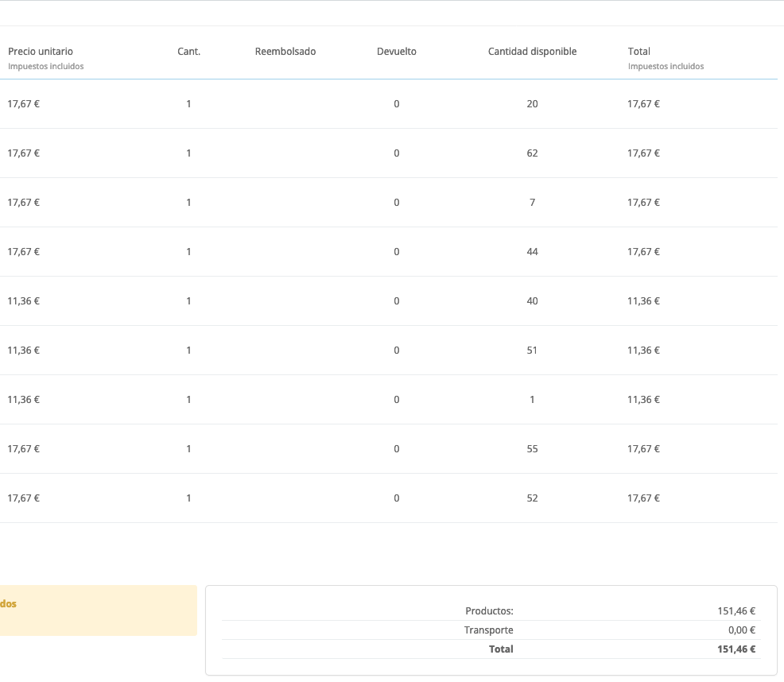Click the available quantity value 51
Image resolution: width=784 pixels, height=682 pixels.
click(532, 351)
